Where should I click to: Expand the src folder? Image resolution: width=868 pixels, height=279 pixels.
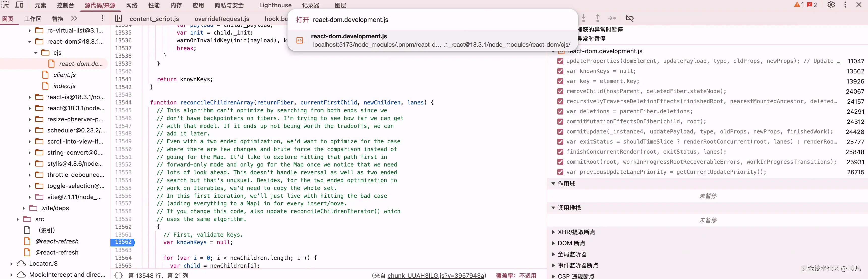[x=17, y=219]
